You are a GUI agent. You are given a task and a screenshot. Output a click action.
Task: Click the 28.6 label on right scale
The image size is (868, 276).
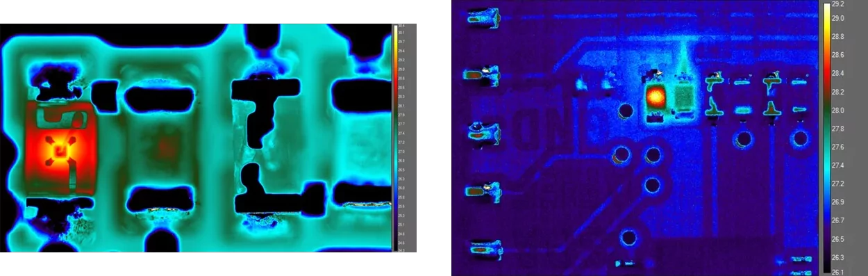point(838,55)
